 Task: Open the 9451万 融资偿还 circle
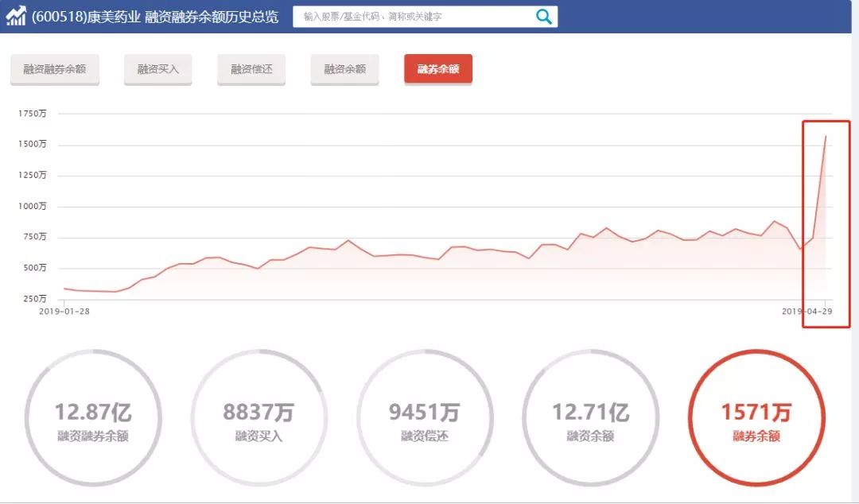(425, 418)
